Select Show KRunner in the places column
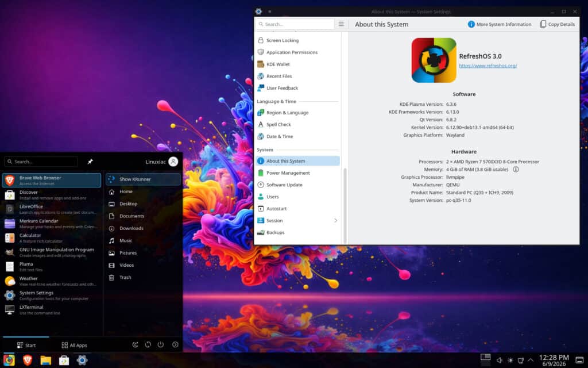The width and height of the screenshot is (588, 368). pos(143,179)
